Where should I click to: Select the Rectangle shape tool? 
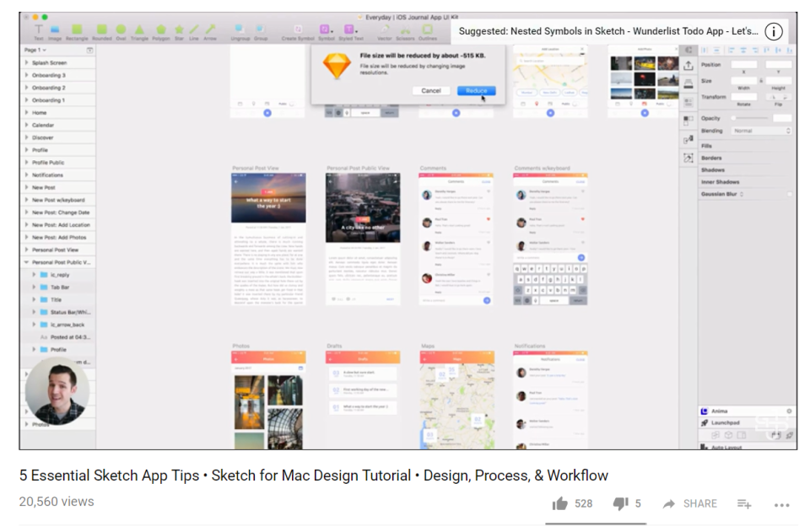(77, 31)
